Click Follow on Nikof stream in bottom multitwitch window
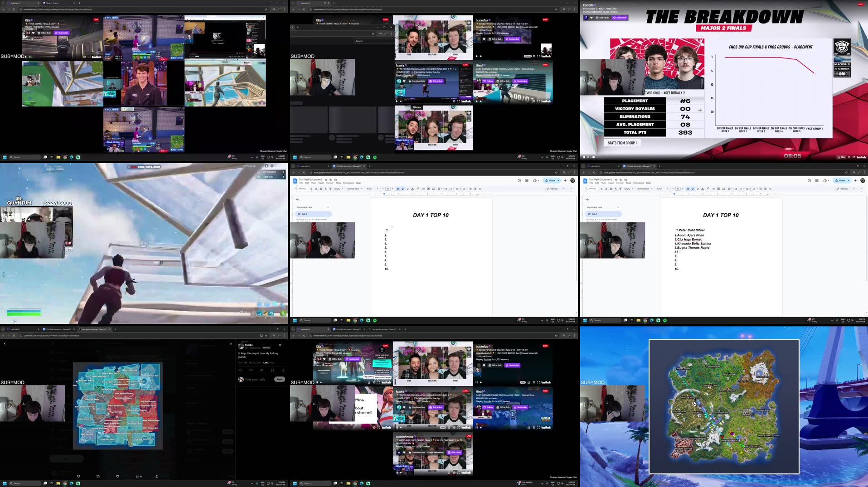 click(488, 407)
